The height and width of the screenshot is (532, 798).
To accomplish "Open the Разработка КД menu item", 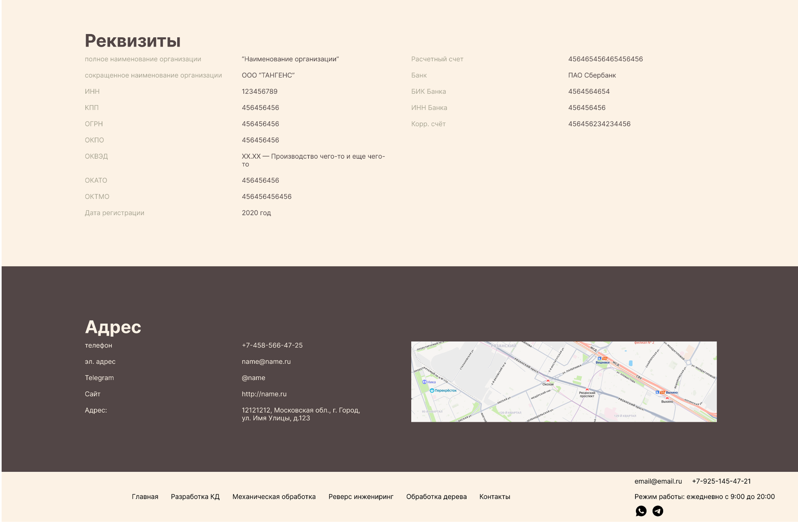I will [x=195, y=497].
